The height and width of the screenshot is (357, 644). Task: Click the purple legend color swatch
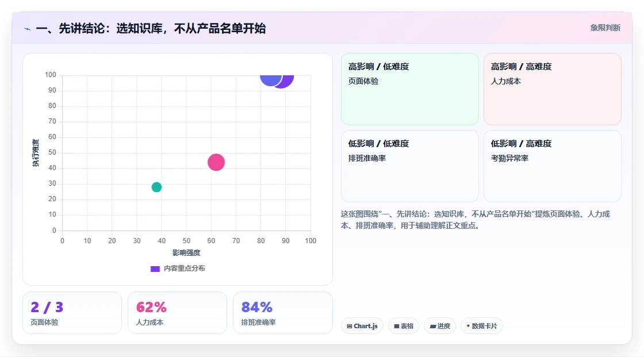pyautogui.click(x=155, y=268)
